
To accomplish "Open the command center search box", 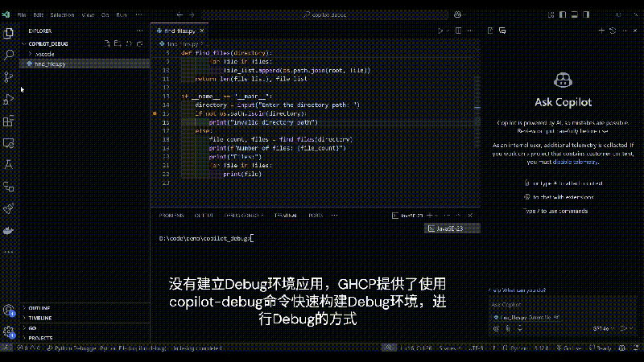I will (324, 14).
